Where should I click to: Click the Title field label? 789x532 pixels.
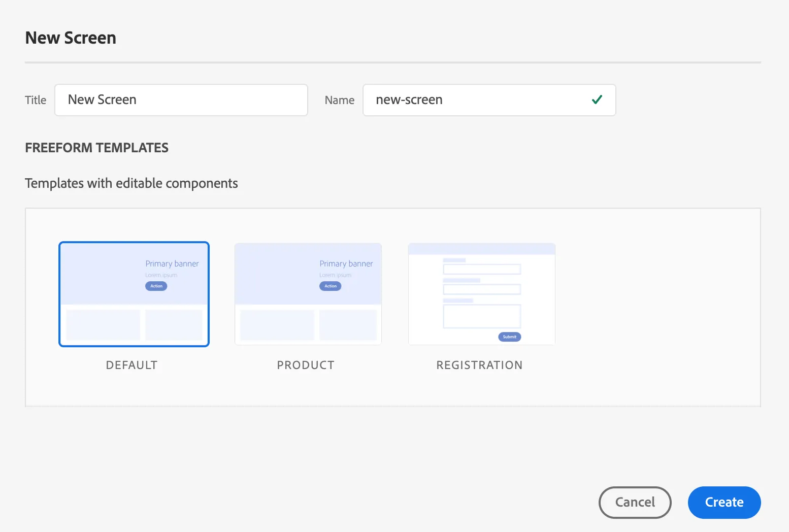click(x=36, y=100)
